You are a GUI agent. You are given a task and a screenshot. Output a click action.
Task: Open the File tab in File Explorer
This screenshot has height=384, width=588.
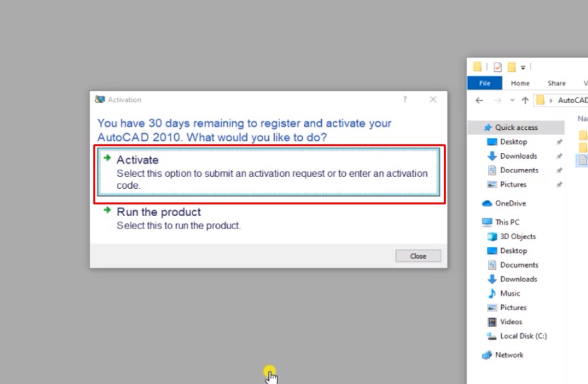coord(485,84)
